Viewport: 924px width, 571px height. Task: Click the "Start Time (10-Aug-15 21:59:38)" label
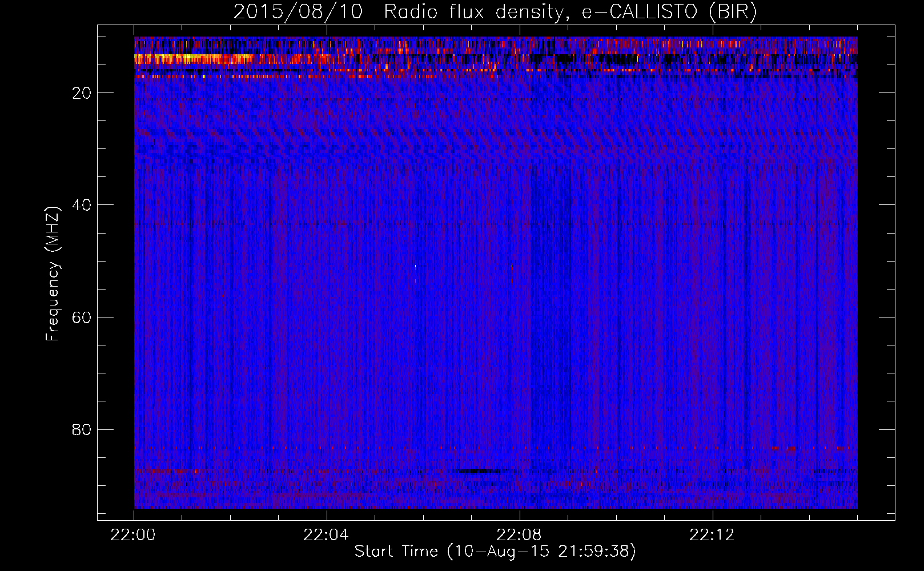(x=495, y=552)
